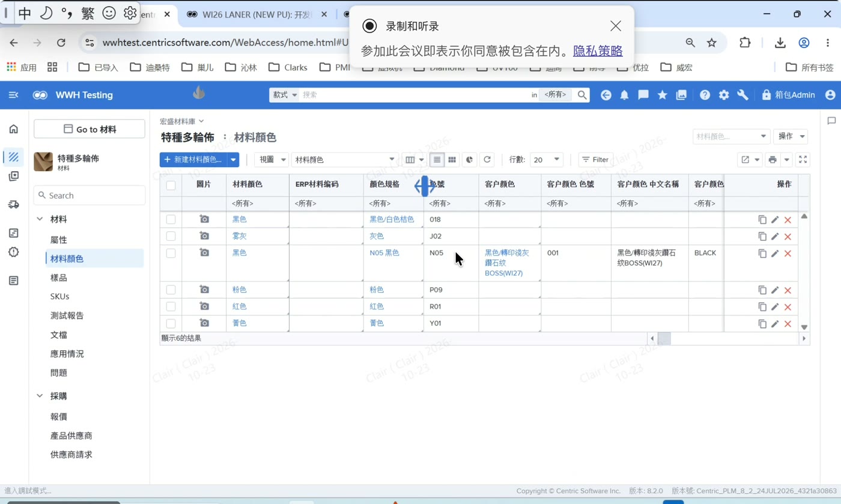
Task: Open the 隐私策略 link
Action: [598, 51]
